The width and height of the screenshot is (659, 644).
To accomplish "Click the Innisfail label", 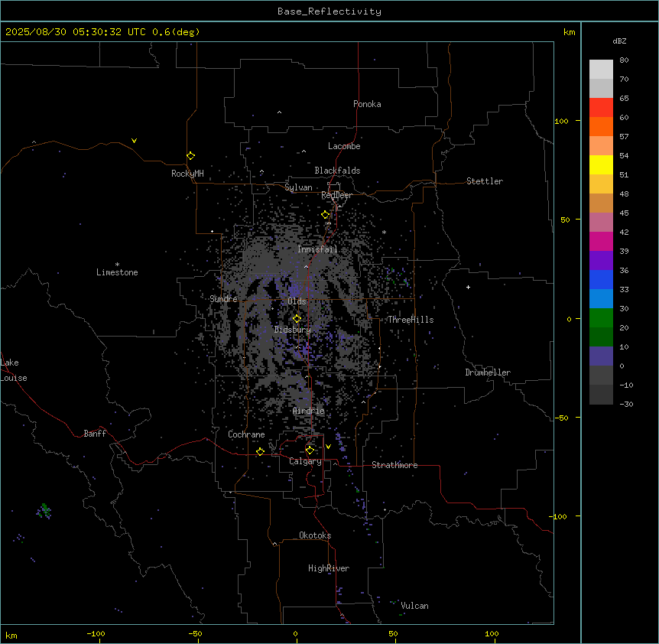I will point(317,249).
